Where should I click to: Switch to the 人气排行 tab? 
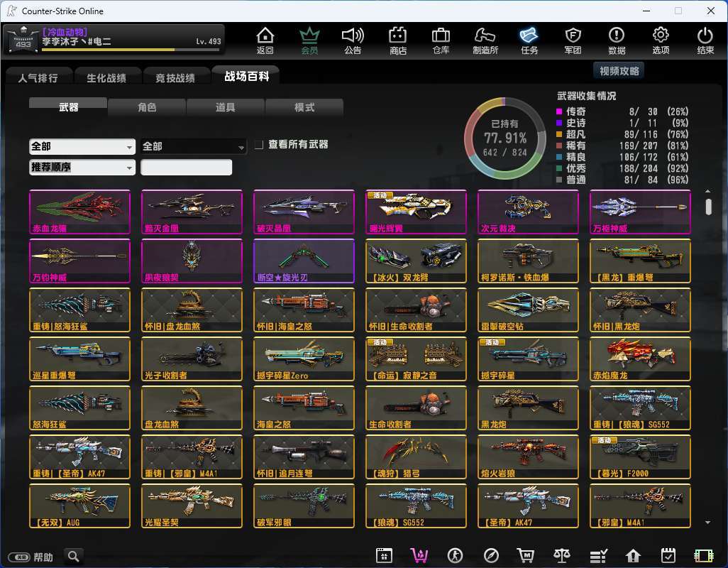click(38, 77)
